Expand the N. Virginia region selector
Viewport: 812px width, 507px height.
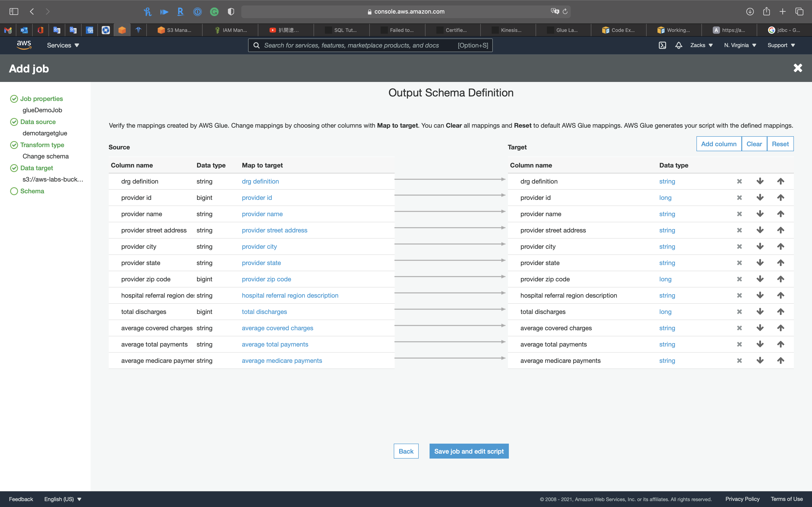[x=740, y=45]
